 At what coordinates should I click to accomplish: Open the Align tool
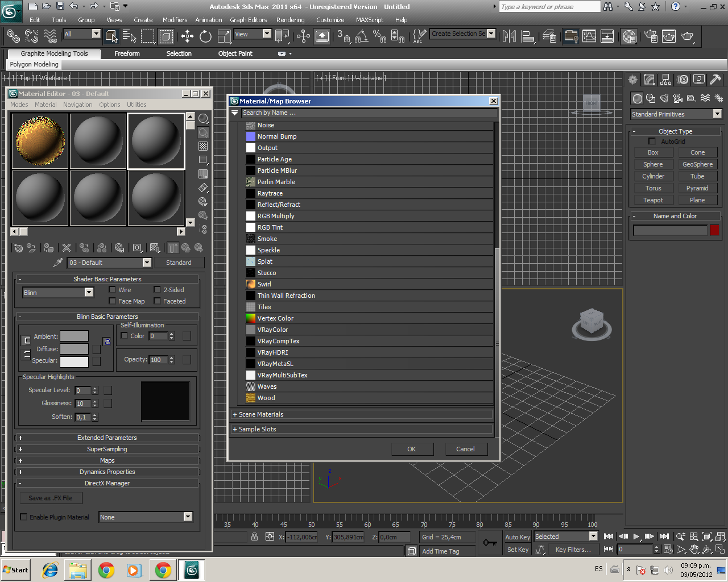[528, 36]
